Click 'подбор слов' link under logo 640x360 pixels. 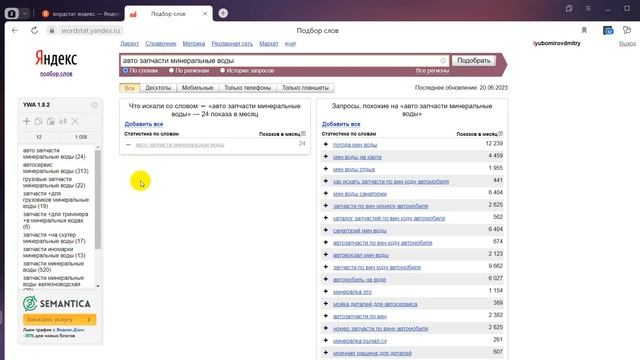tap(56, 74)
